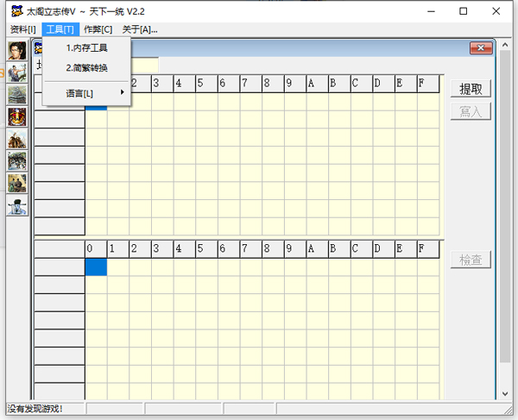The width and height of the screenshot is (518, 420).
Task: Click column header 9 in upper grid
Action: coord(295,84)
